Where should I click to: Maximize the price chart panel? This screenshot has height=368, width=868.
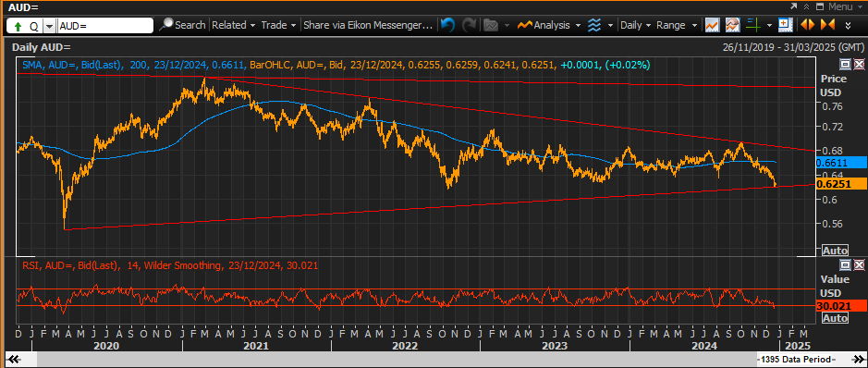coord(845,64)
